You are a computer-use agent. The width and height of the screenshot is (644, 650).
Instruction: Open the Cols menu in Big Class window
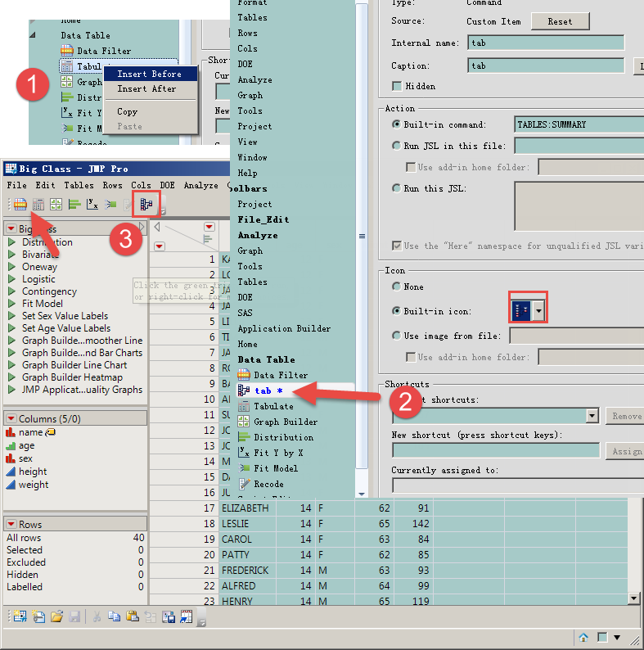[x=141, y=185]
